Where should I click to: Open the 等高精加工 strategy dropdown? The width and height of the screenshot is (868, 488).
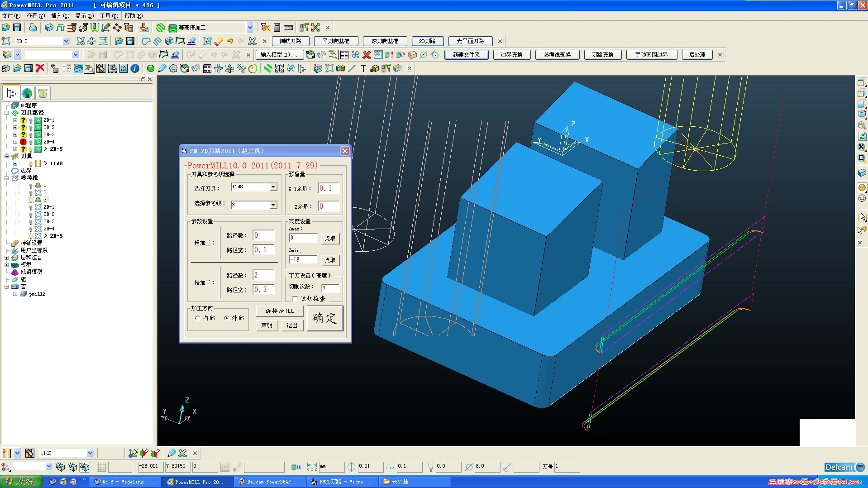[250, 28]
